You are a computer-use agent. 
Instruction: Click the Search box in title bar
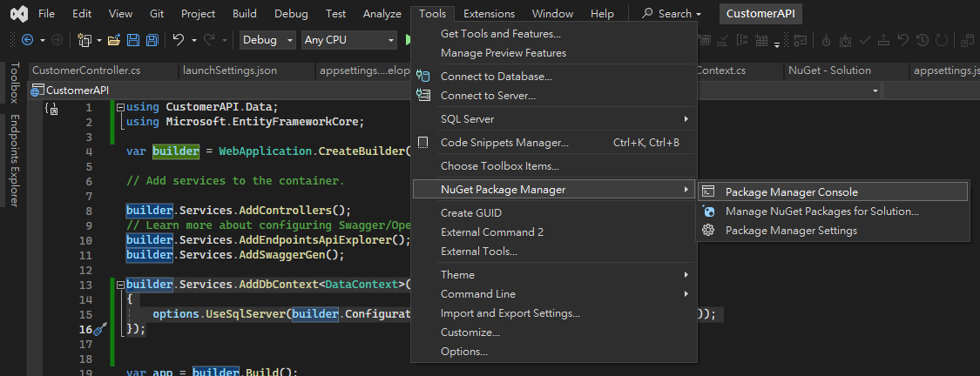(672, 14)
